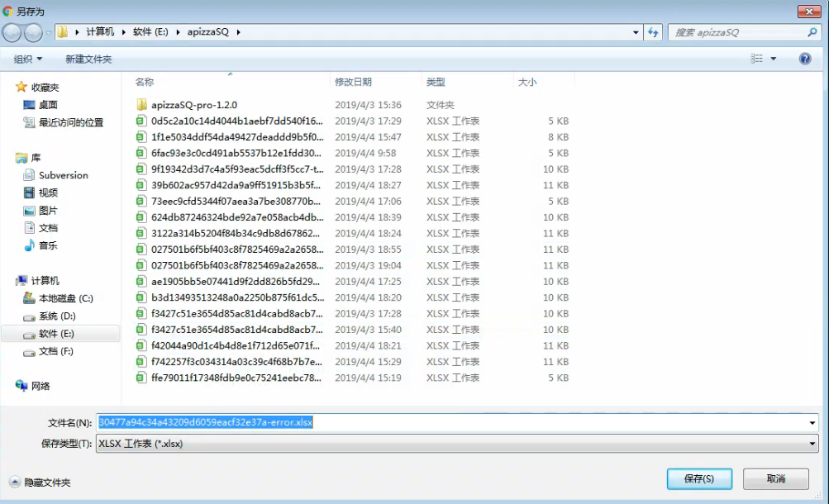Expand the address bar history dropdown

pyautogui.click(x=636, y=32)
